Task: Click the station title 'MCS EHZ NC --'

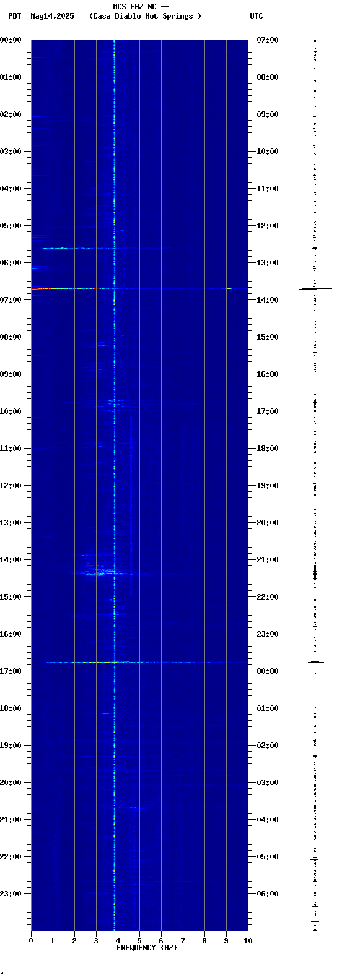Action: tap(141, 7)
